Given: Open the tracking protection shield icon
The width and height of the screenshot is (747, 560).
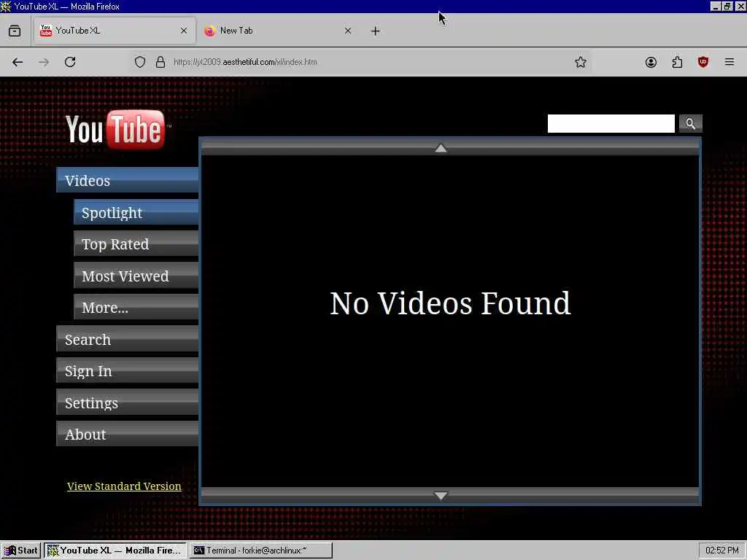Looking at the screenshot, I should coord(140,62).
